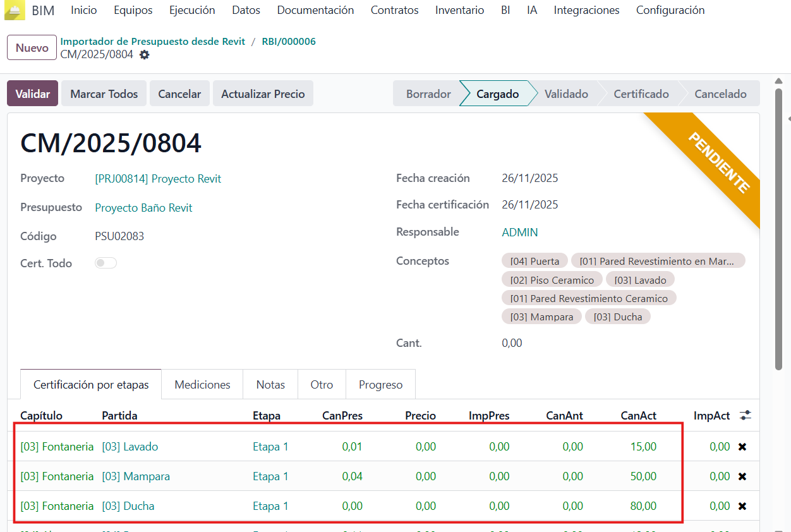
Task: Open the column settings adjust icon
Action: click(746, 416)
